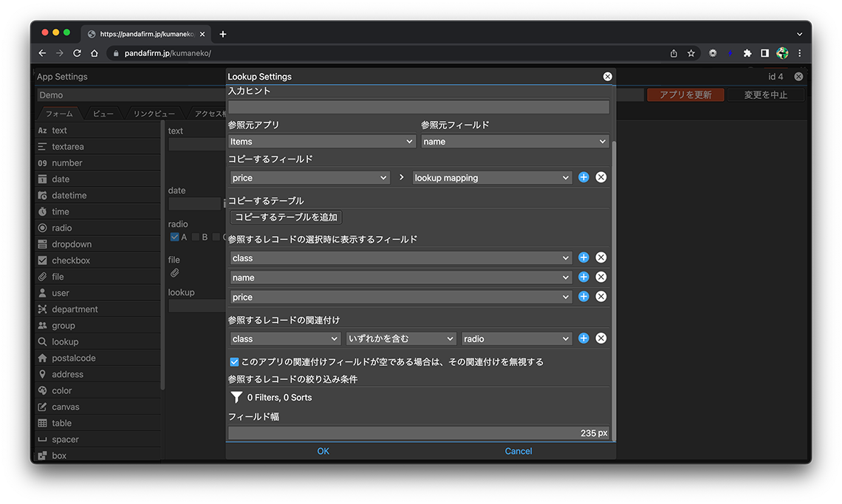Add display field after class row
This screenshot has height=504, width=842.
[583, 258]
